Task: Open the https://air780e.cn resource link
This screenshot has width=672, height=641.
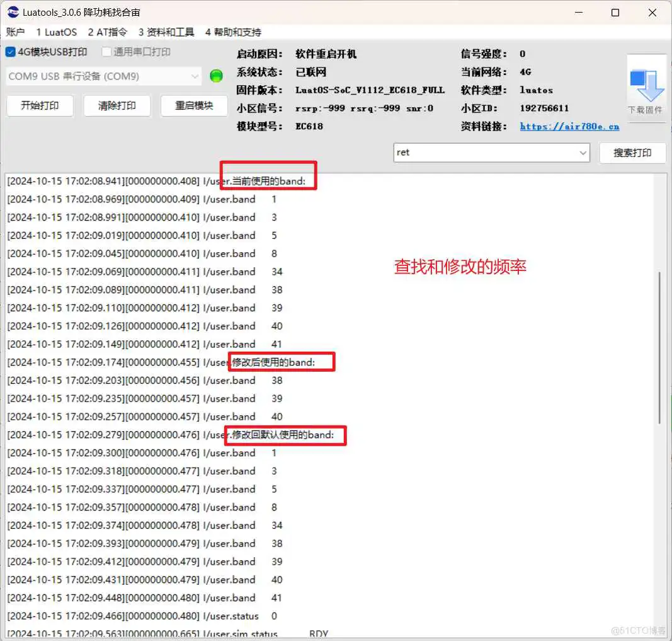Action: 569,126
